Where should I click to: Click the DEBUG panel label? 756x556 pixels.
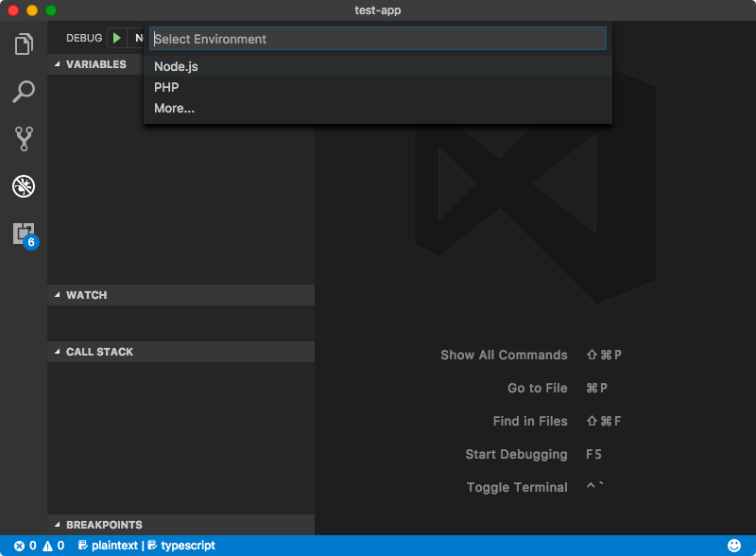[x=84, y=38]
